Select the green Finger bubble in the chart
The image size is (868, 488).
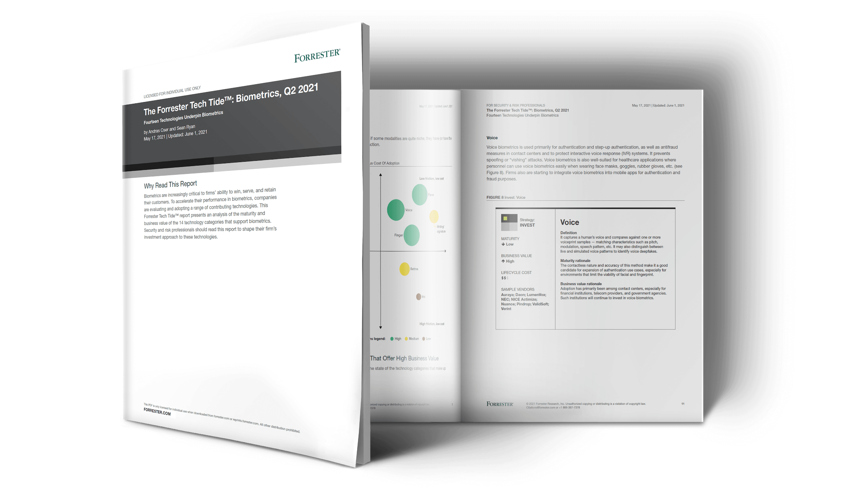click(411, 235)
